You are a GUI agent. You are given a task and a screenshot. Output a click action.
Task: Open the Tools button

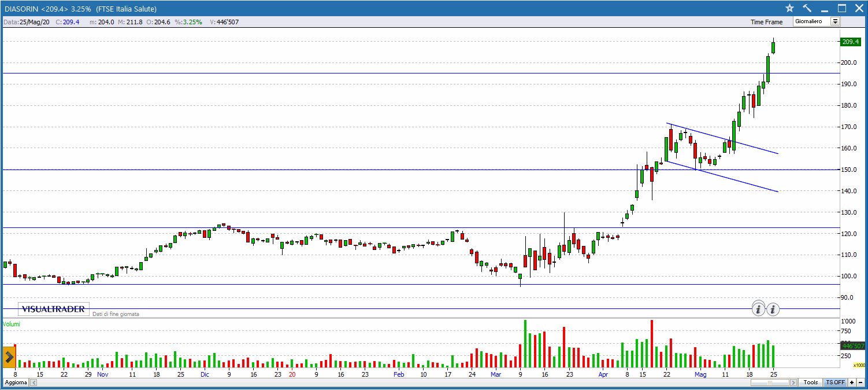[811, 382]
